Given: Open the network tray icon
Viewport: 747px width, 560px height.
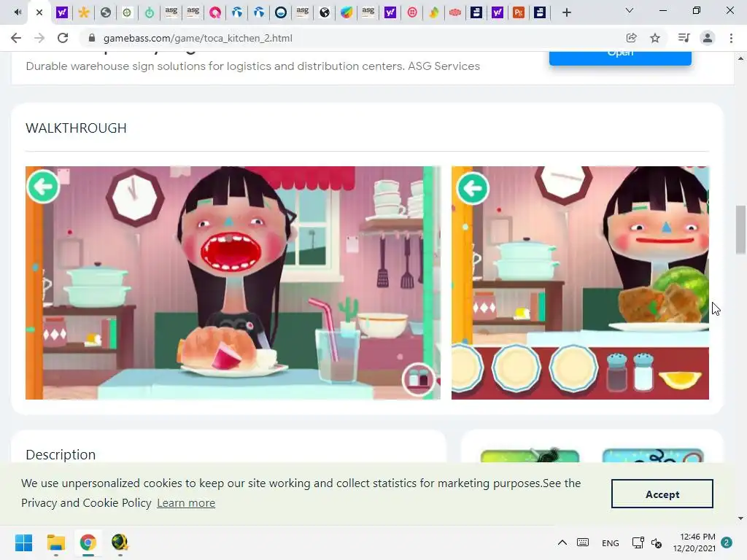Looking at the screenshot, I should (x=638, y=542).
